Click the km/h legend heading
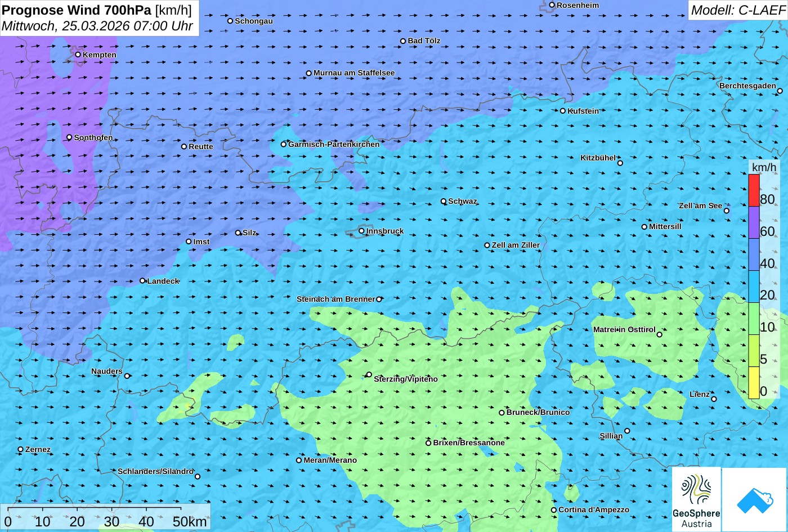Screen dimensions: 788x532 763,167
